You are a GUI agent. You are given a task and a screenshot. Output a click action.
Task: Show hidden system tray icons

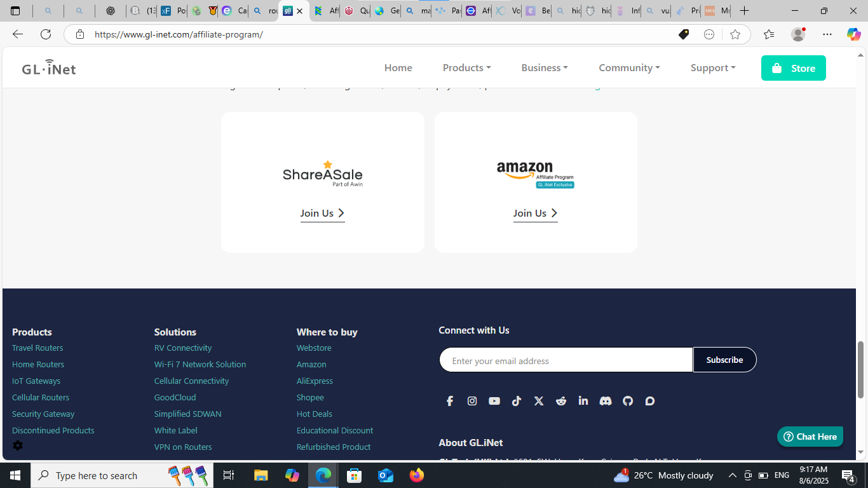(x=732, y=475)
